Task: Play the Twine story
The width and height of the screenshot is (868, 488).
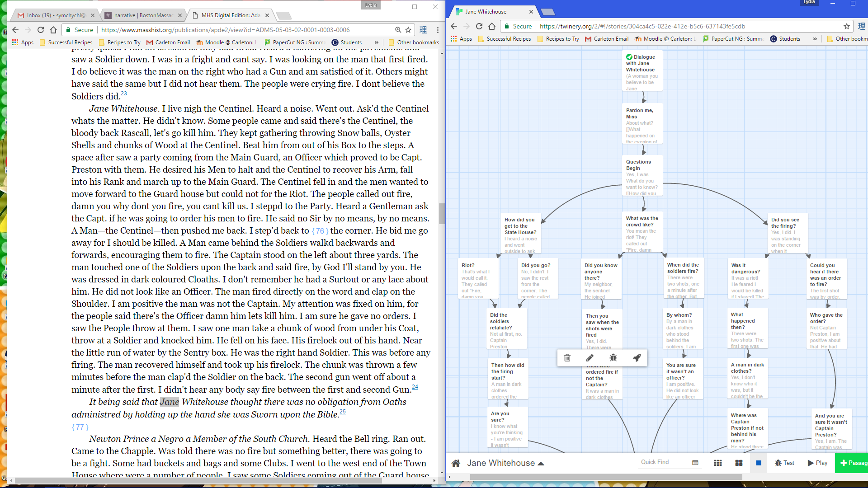Action: 817,463
